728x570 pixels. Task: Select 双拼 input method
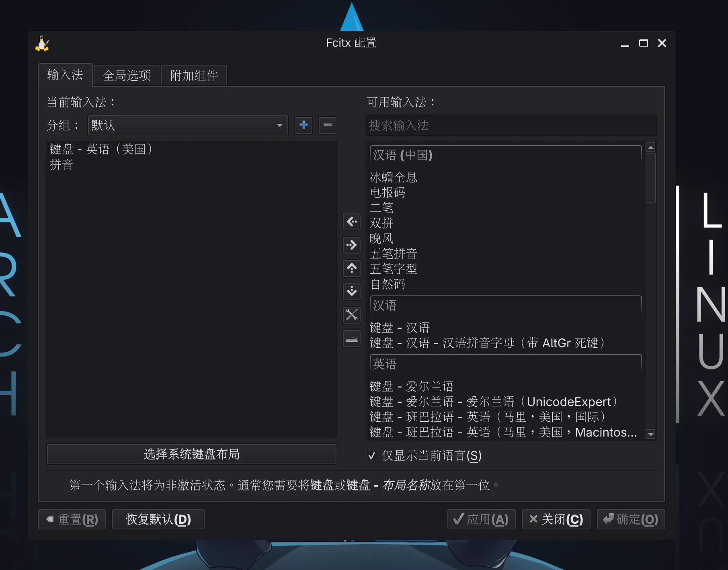click(x=506, y=223)
